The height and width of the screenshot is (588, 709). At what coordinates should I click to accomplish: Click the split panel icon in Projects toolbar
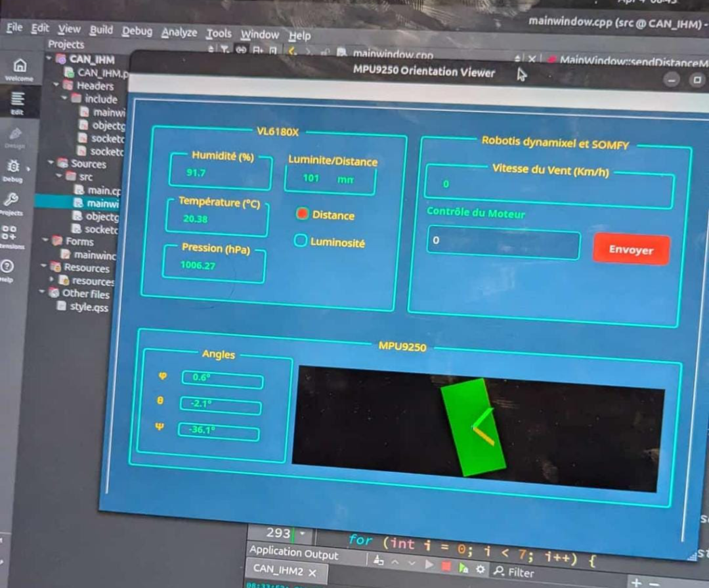(x=273, y=51)
